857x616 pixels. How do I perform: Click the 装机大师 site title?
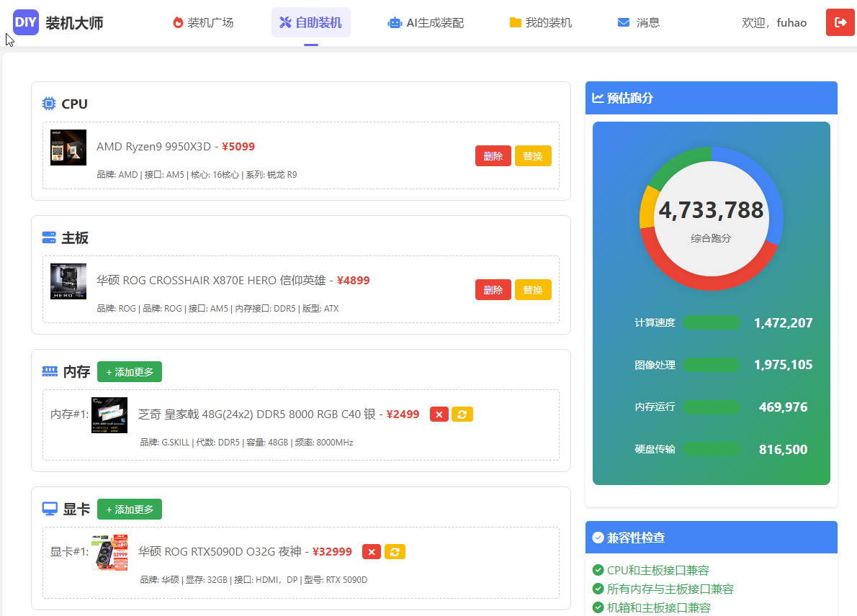[x=74, y=23]
